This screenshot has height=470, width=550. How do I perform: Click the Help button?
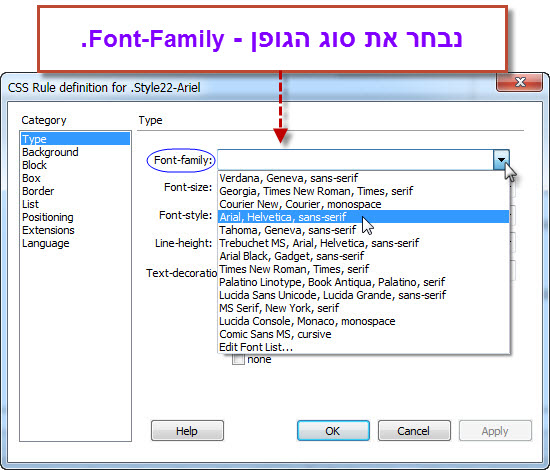(187, 431)
